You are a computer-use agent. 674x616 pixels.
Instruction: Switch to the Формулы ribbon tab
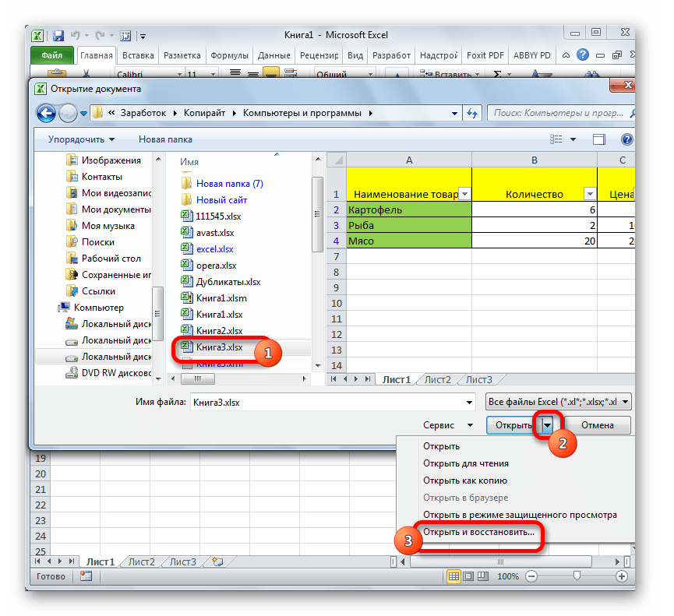[229, 55]
